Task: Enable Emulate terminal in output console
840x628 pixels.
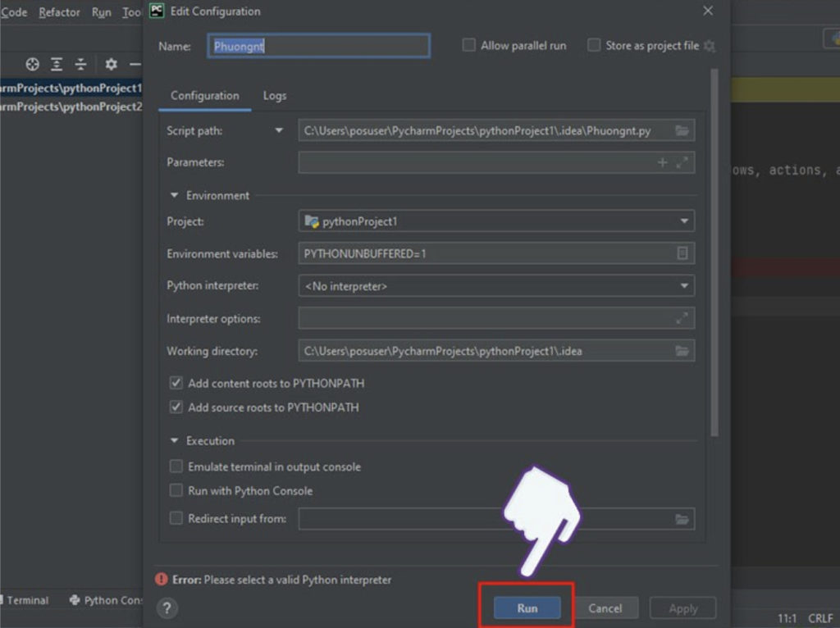Action: tap(176, 466)
